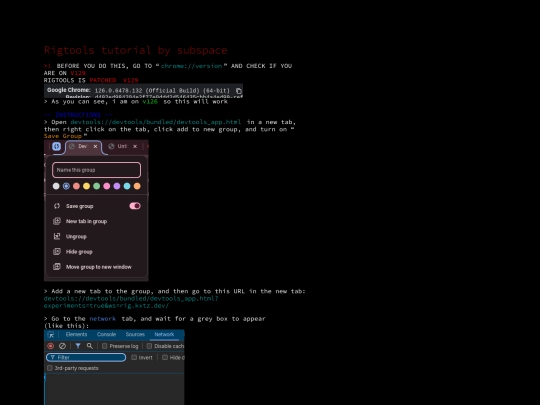Click the globe favicon on the Dev tab
Image resolution: width=540 pixels, height=405 pixels.
pyautogui.click(x=72, y=146)
